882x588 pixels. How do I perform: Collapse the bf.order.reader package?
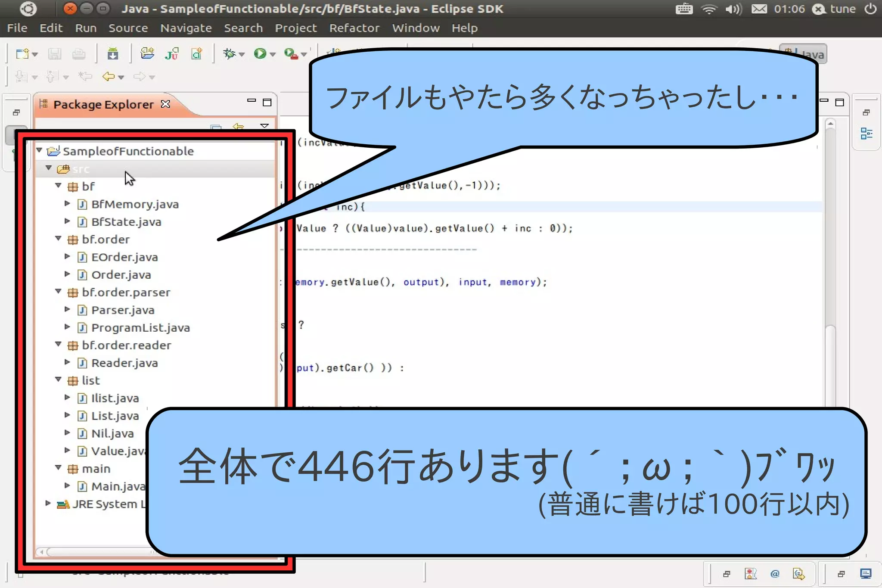[x=58, y=345]
